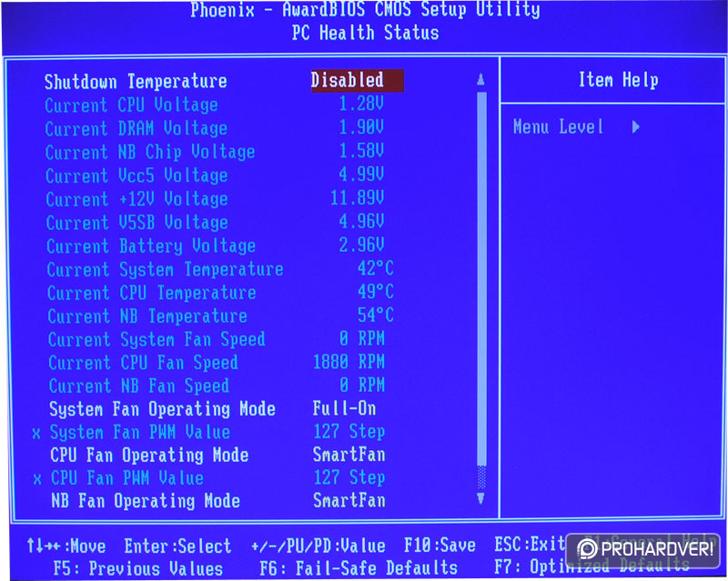
Task: Click the 1.90V DRAM voltage reading
Action: coord(361,126)
